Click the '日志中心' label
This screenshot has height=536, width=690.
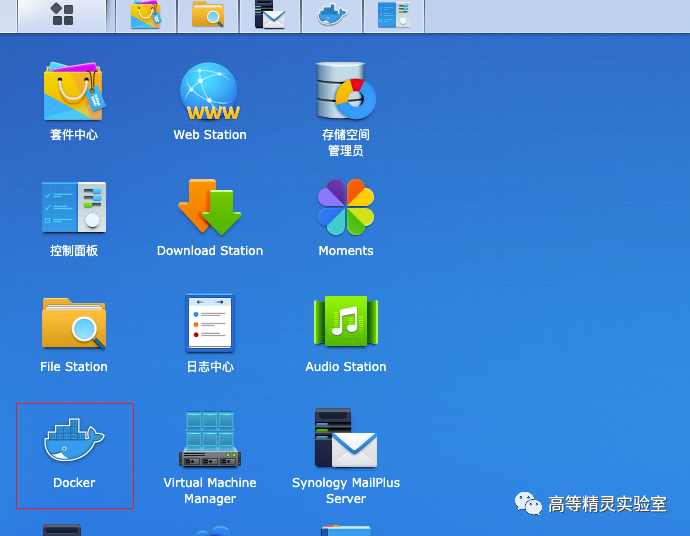[210, 367]
